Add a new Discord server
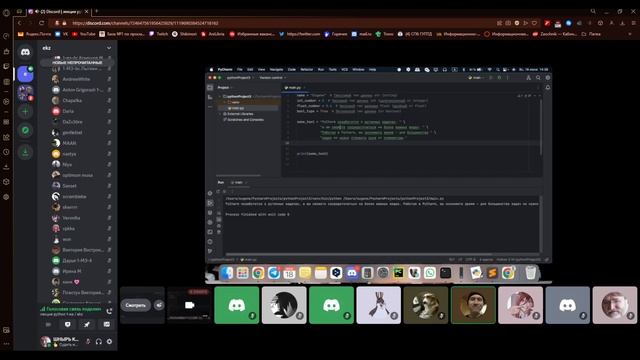Screen dimensions: 640x360 (25, 111)
